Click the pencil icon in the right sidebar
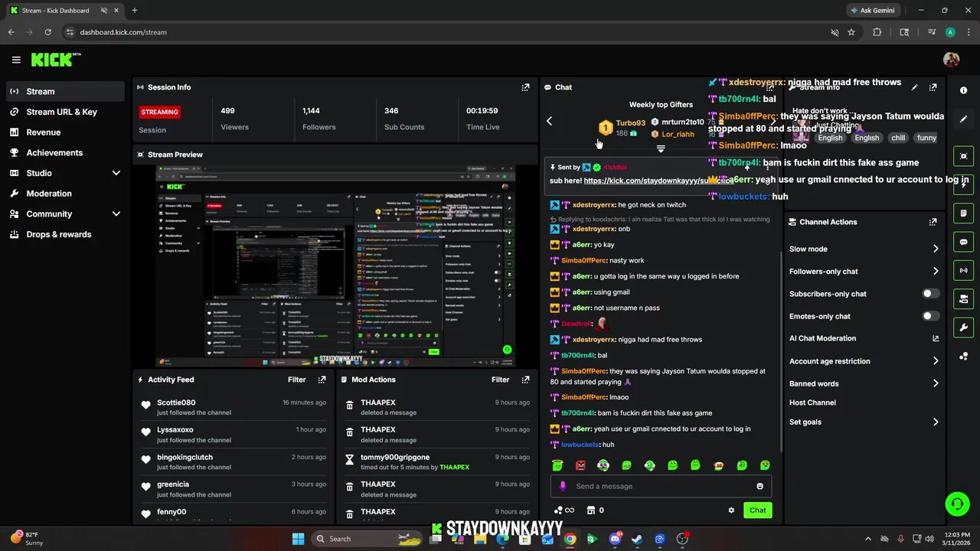980x551 pixels. coord(963,119)
